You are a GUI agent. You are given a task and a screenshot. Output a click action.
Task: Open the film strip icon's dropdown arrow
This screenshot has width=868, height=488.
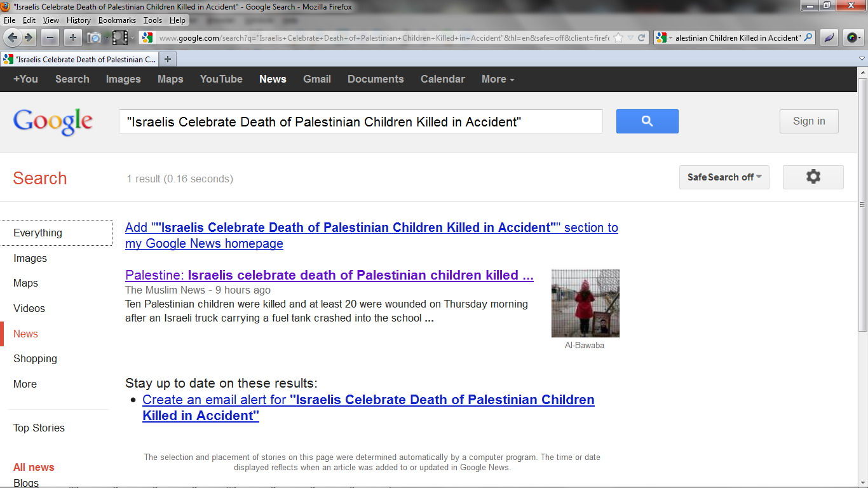click(x=132, y=37)
